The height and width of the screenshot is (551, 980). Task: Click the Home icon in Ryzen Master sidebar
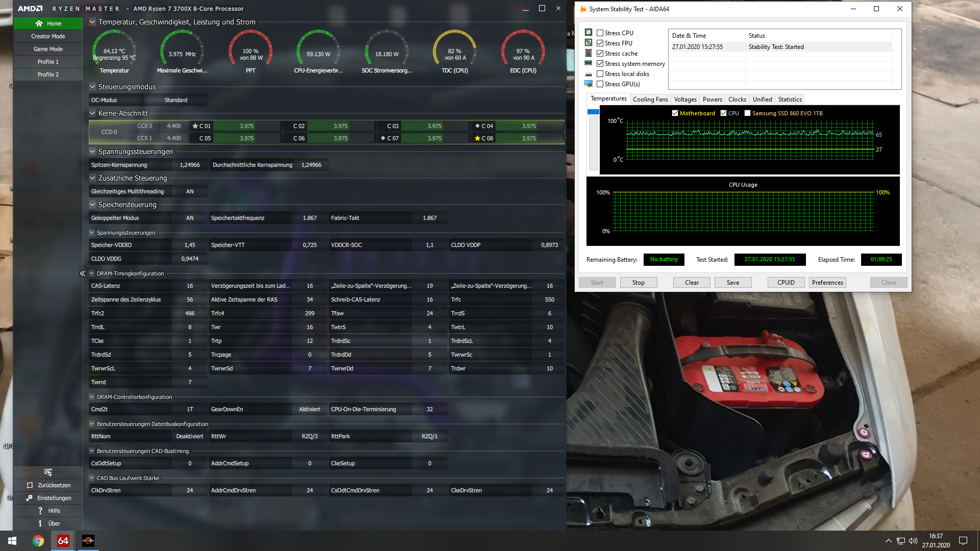(x=39, y=23)
